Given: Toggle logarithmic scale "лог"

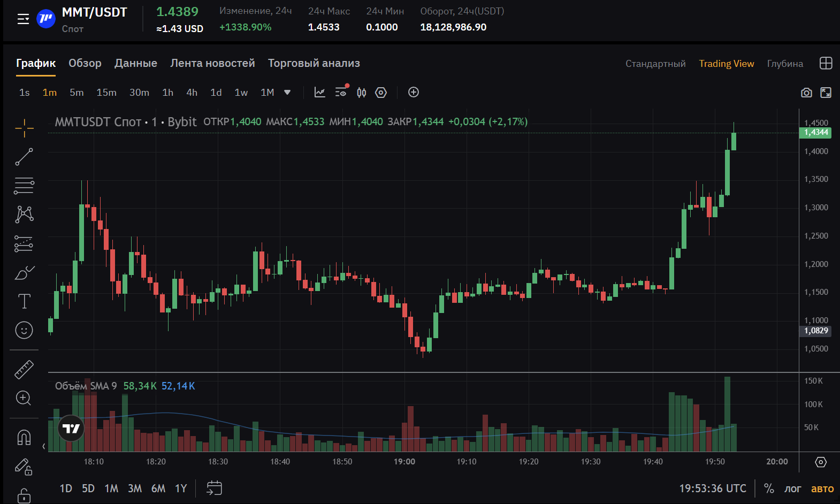Looking at the screenshot, I should coord(793,488).
